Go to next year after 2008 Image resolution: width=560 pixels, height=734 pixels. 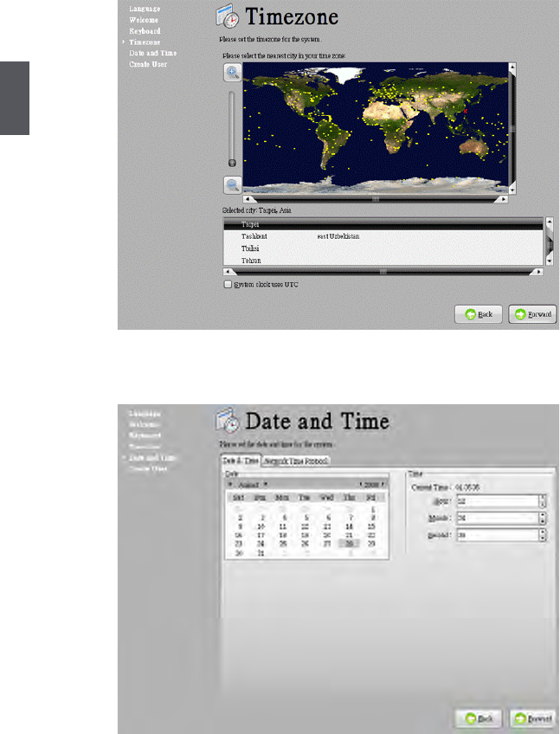point(383,484)
